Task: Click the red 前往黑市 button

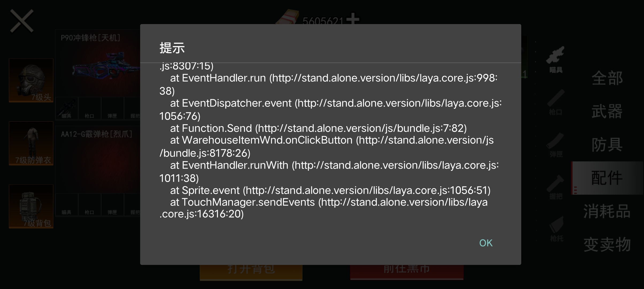Action: (407, 272)
